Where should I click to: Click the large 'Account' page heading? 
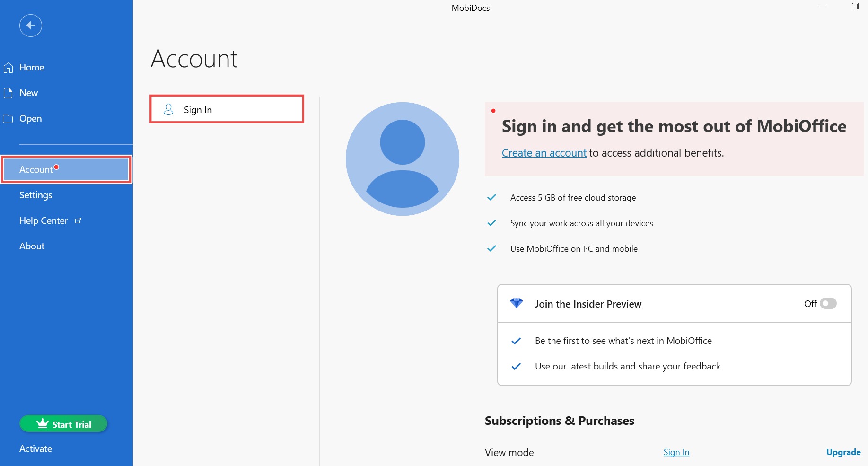tap(194, 59)
